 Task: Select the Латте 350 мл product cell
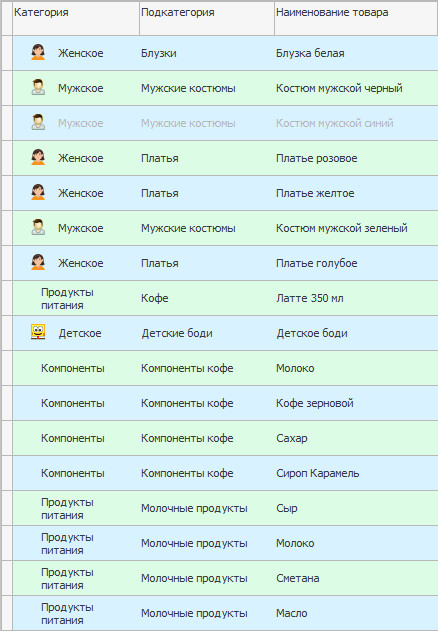point(356,298)
